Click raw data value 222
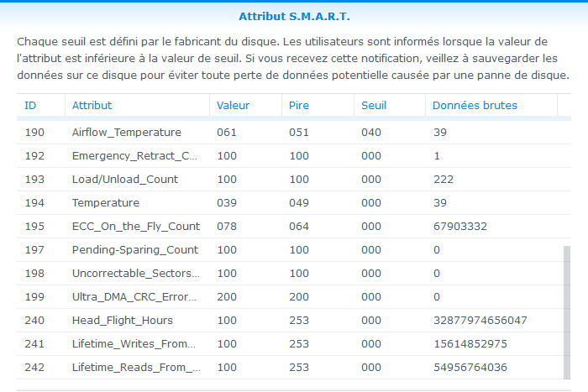This screenshot has width=588, height=392. [x=444, y=179]
